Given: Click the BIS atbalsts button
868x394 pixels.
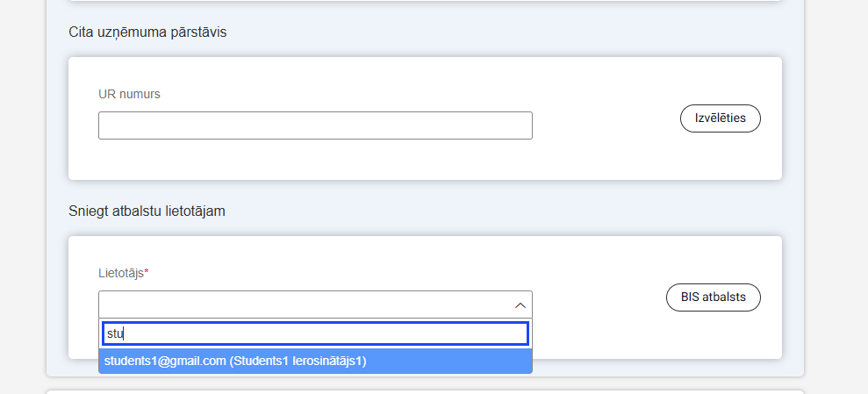Looking at the screenshot, I should [x=713, y=297].
